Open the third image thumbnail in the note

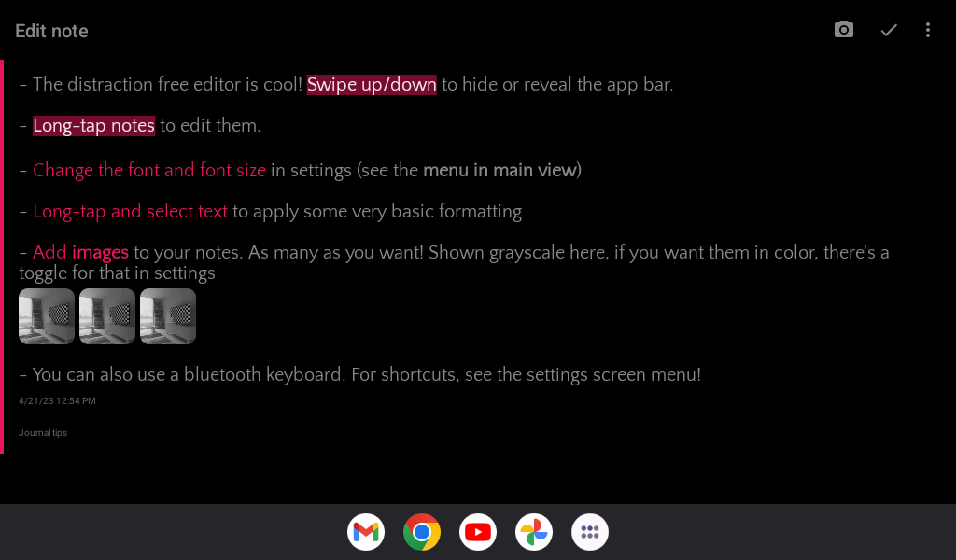pyautogui.click(x=168, y=316)
